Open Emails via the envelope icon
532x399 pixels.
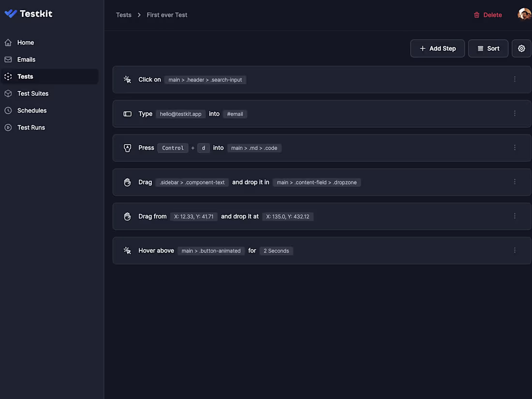coord(7,59)
